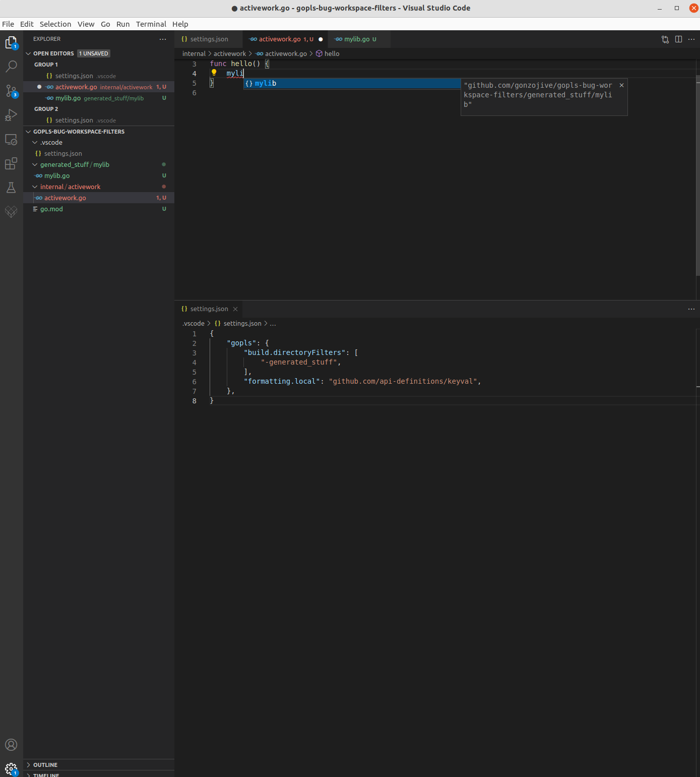The width and height of the screenshot is (700, 777).
Task: Click the 'activework.go' breadcrumb
Action: pos(286,53)
